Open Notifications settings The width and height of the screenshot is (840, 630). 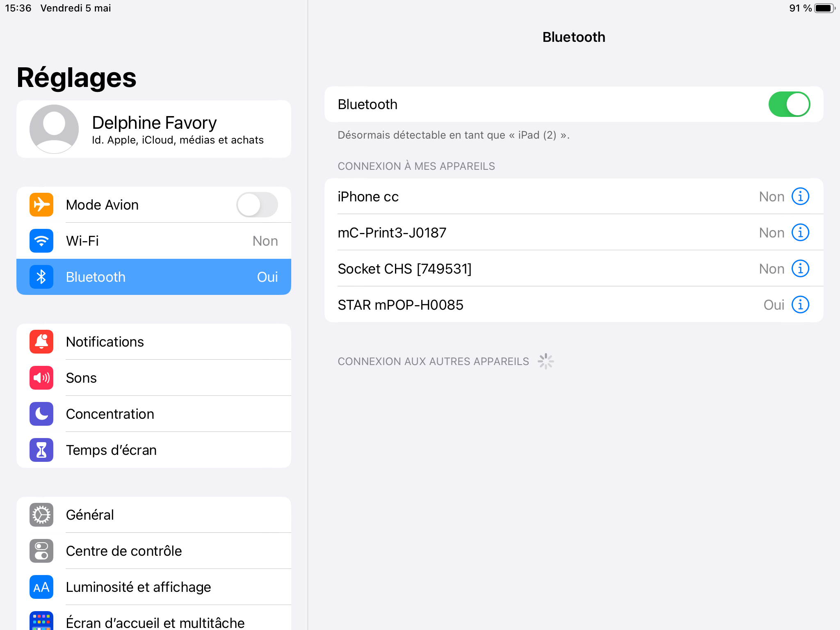point(154,342)
